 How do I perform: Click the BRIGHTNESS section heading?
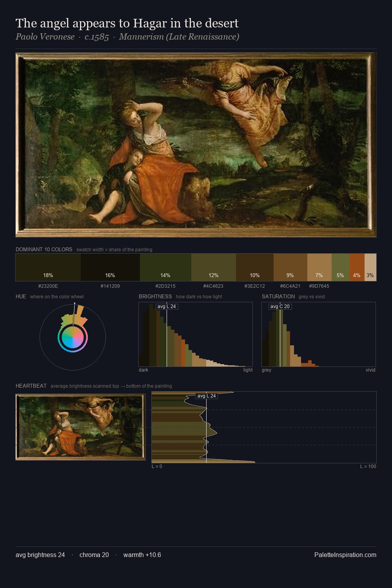pos(155,296)
